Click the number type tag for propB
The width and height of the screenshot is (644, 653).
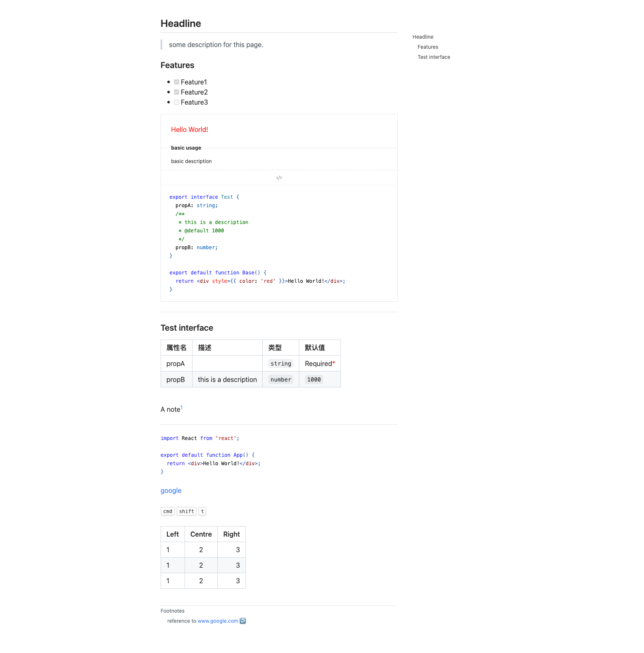coord(281,380)
